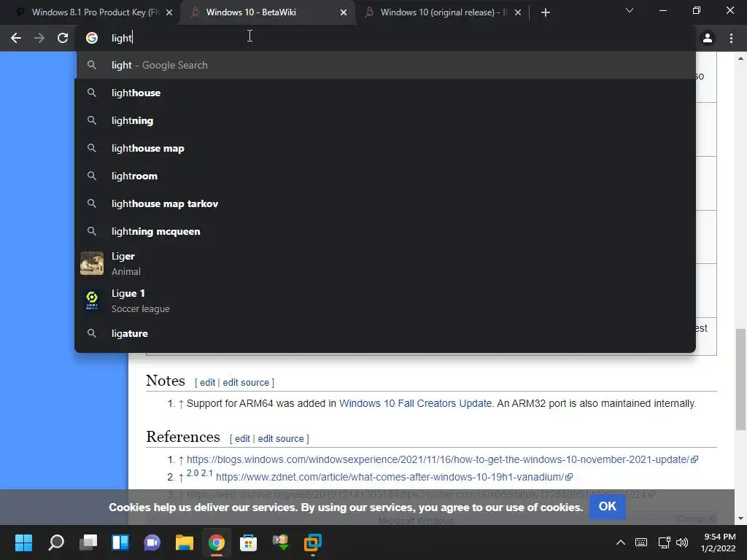Choose the 'lighthouse' suggestion

385,93
